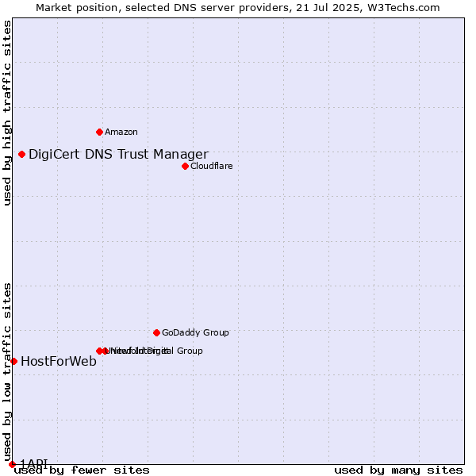Click the chart title mentioning W3Techs.com
Viewport: 476px width, 476px height.
238,8
